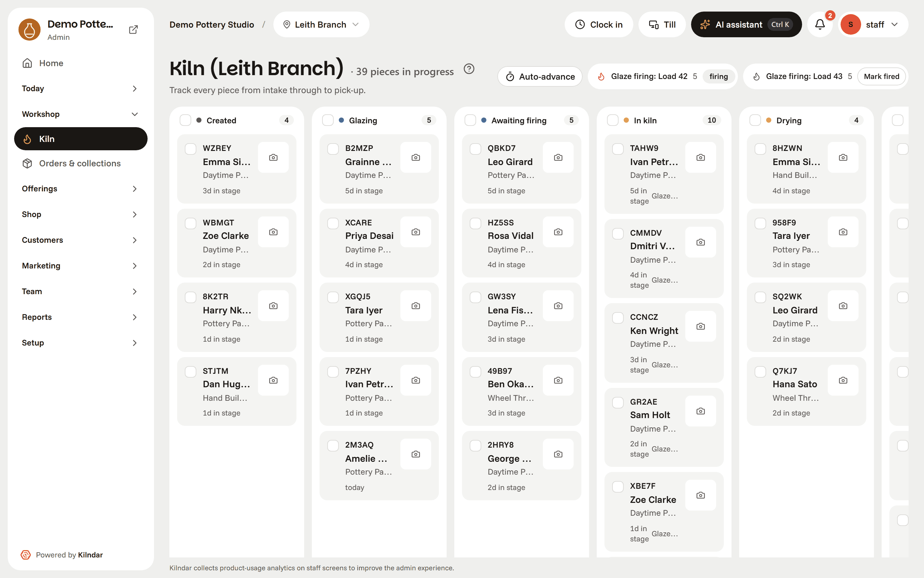This screenshot has height=578, width=924.
Task: Click camera icon on STJTM Dan Hug card
Action: click(x=273, y=381)
